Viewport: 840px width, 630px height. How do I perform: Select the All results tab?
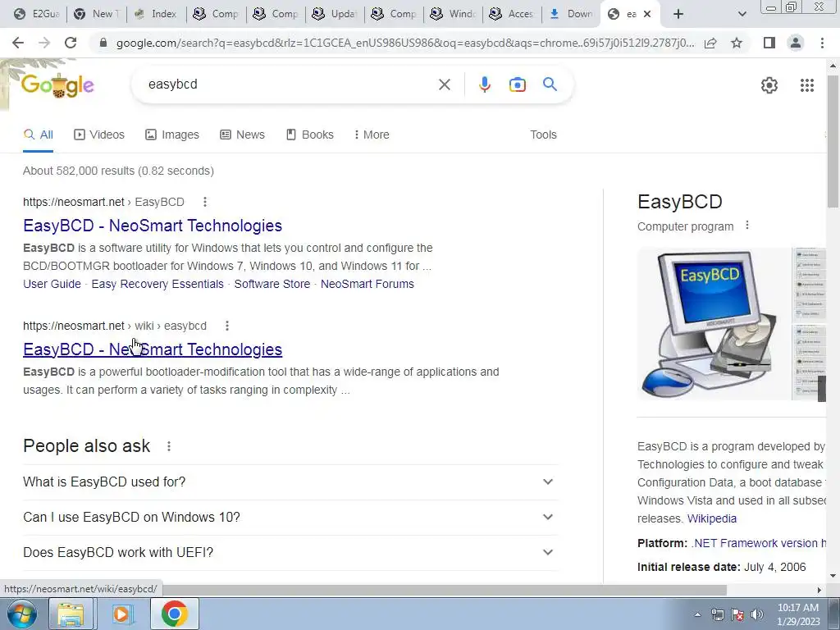point(38,135)
